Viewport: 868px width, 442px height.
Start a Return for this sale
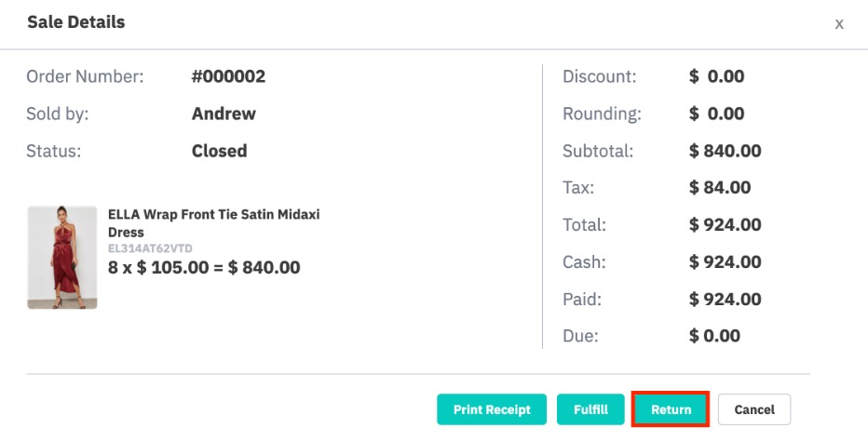click(671, 409)
